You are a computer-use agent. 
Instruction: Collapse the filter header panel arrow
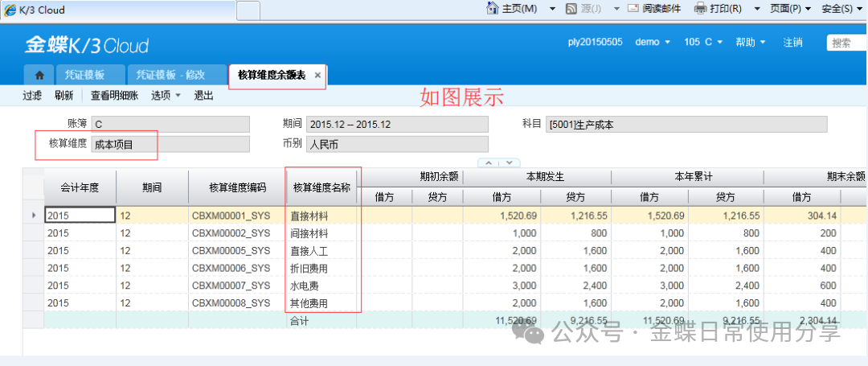point(499,162)
